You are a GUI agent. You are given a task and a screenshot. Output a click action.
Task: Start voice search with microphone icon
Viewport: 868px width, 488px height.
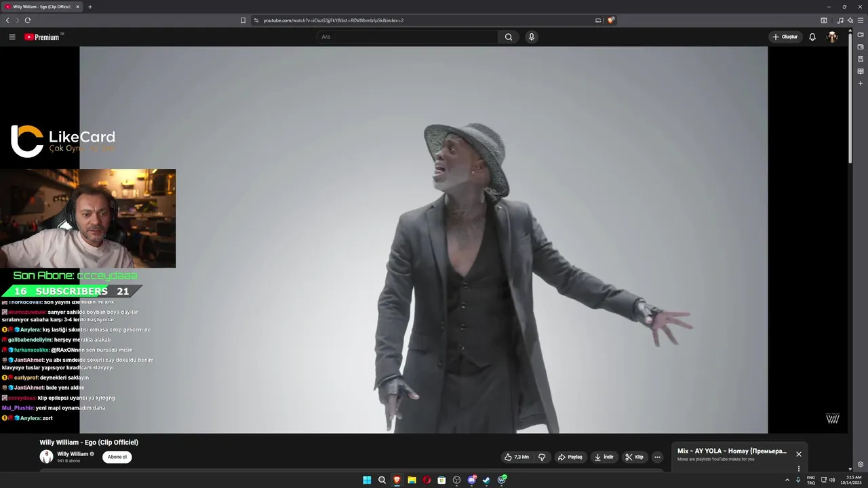pos(532,37)
